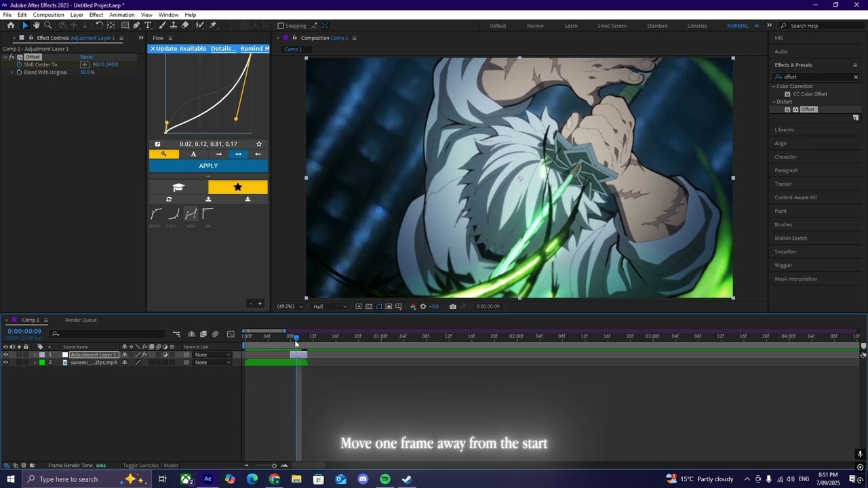
Task: Click the Shift Center To crosshair button
Action: click(85, 64)
